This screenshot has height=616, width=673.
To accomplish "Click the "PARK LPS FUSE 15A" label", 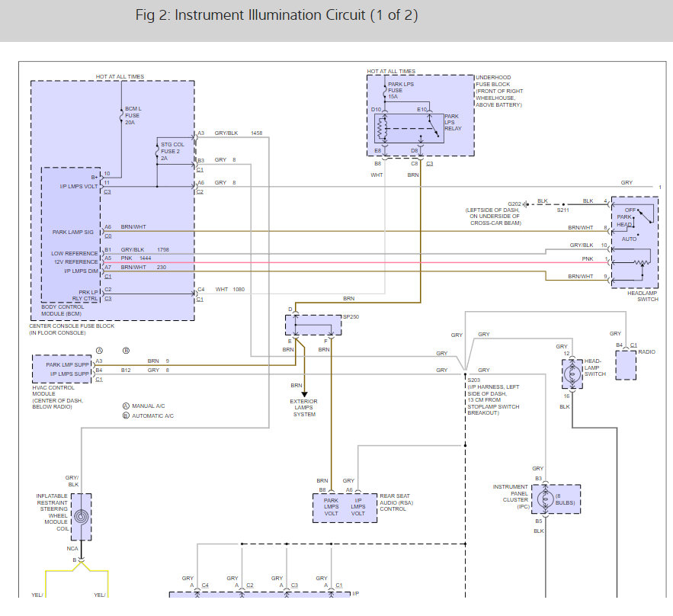I will [401, 90].
